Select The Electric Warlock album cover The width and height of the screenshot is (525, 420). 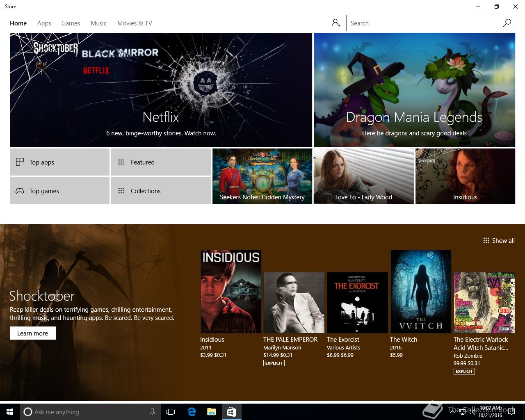(484, 303)
